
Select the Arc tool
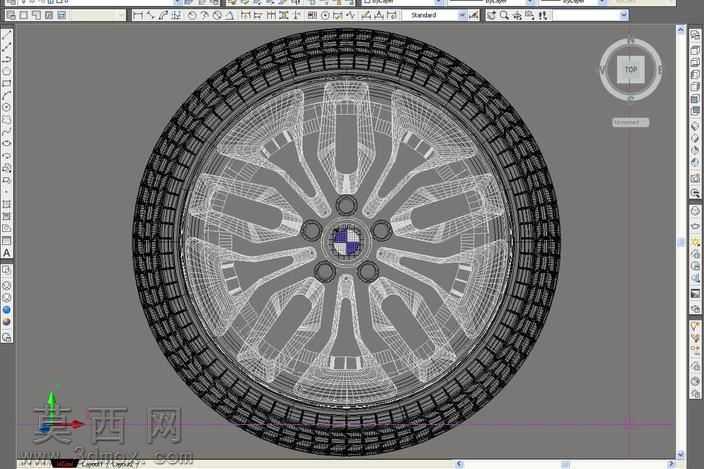point(7,95)
